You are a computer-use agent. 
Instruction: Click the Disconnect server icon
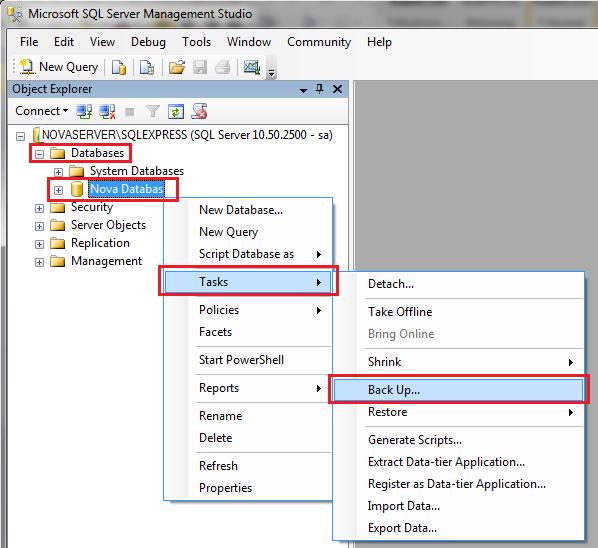coord(107,111)
